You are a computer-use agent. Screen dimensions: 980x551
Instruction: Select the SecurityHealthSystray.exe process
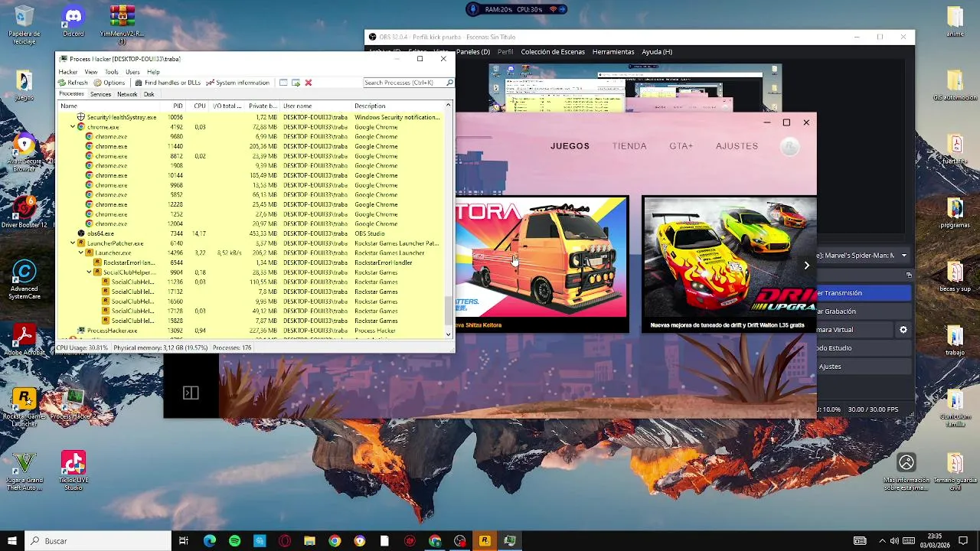click(250, 117)
